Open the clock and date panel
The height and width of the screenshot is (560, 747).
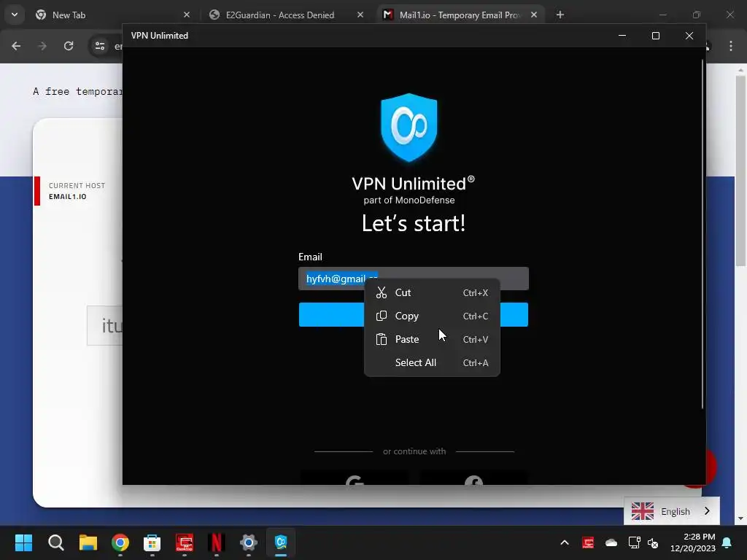tap(693, 542)
